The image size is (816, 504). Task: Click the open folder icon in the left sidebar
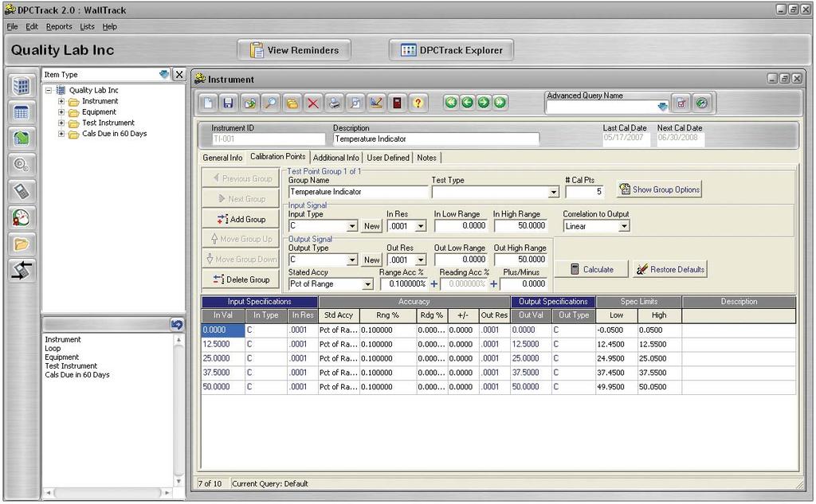click(22, 244)
